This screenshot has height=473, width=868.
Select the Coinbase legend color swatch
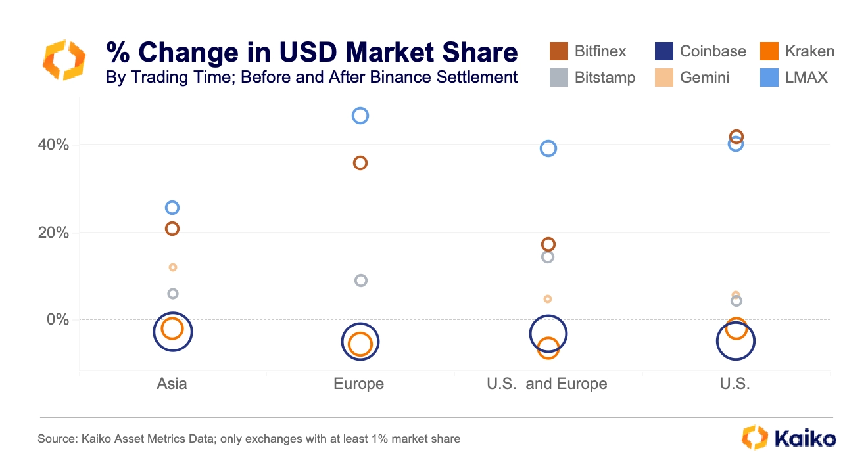pyautogui.click(x=664, y=51)
